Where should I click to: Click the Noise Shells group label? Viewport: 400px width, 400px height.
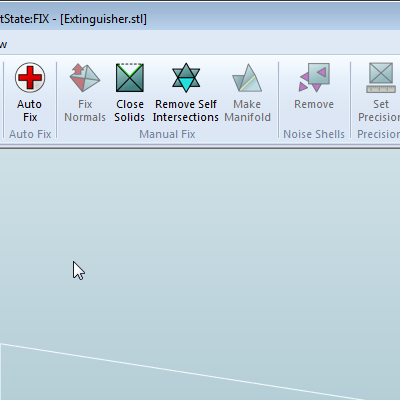[314, 134]
